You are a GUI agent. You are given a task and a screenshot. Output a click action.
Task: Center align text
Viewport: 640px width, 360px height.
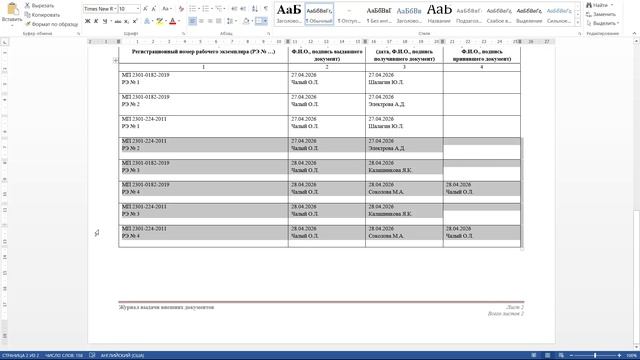[x=201, y=21]
